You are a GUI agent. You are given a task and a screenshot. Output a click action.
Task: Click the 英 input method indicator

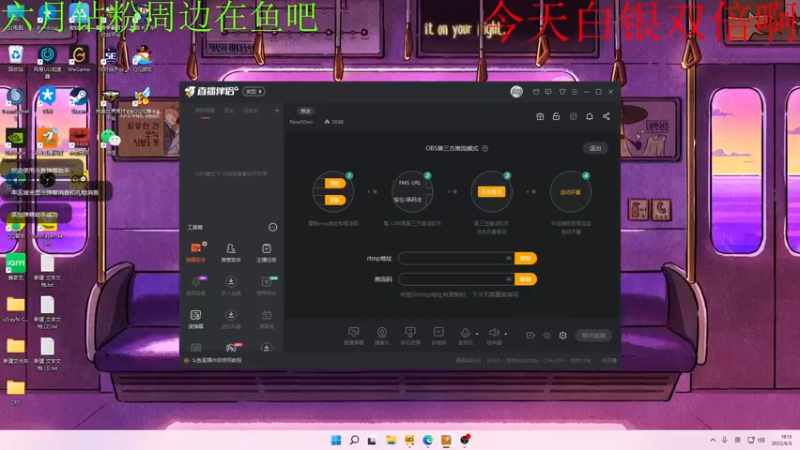tap(737, 440)
